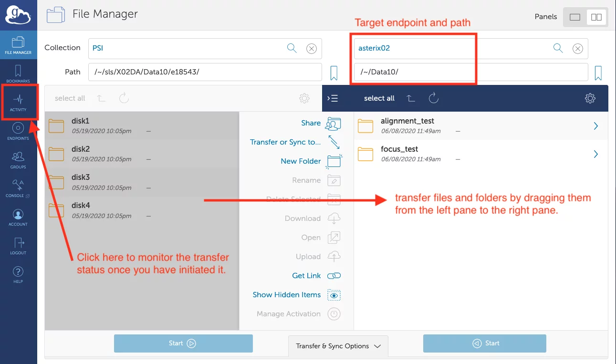Click Manage Activation

pyautogui.click(x=299, y=314)
